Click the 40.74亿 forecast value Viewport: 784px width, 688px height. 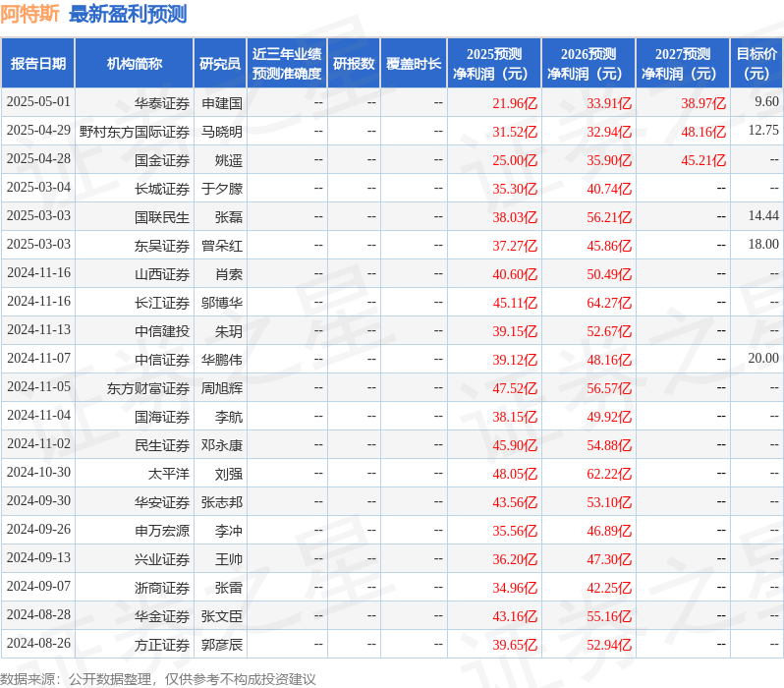[609, 189]
